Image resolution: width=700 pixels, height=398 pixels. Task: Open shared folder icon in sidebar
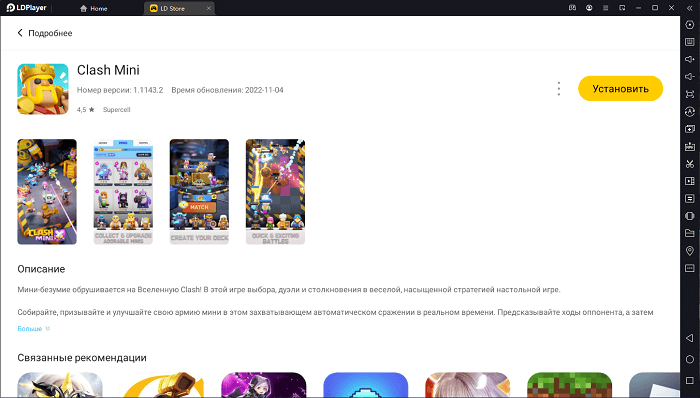690,233
